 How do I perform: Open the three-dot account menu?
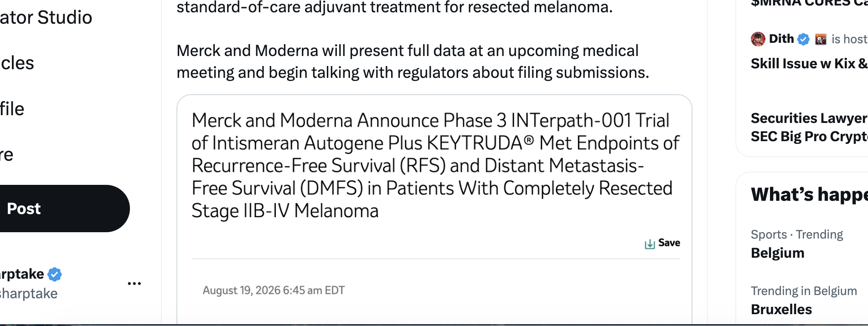point(134,283)
